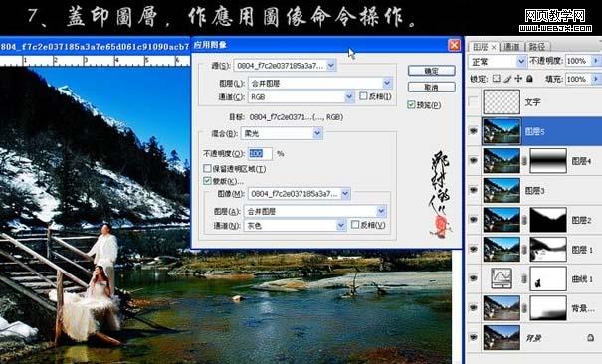Show the hidden 文字 layer
Viewport: 602px width, 364px height.
click(473, 102)
